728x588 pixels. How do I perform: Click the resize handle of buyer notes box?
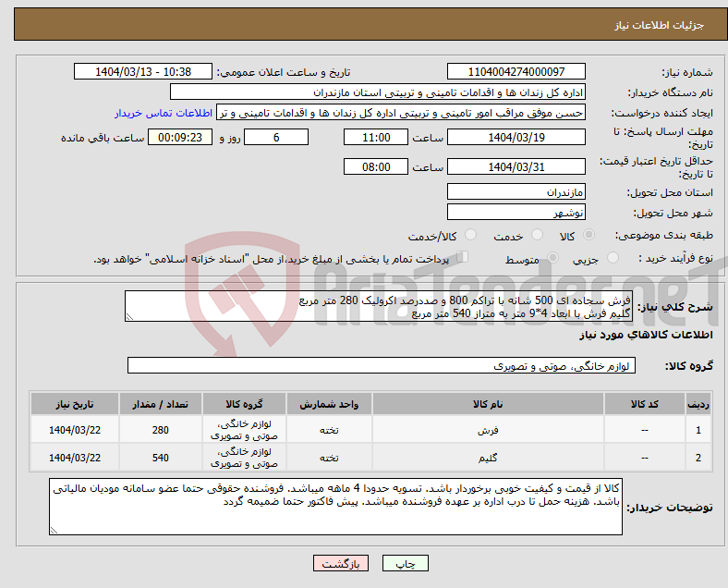[x=54, y=530]
